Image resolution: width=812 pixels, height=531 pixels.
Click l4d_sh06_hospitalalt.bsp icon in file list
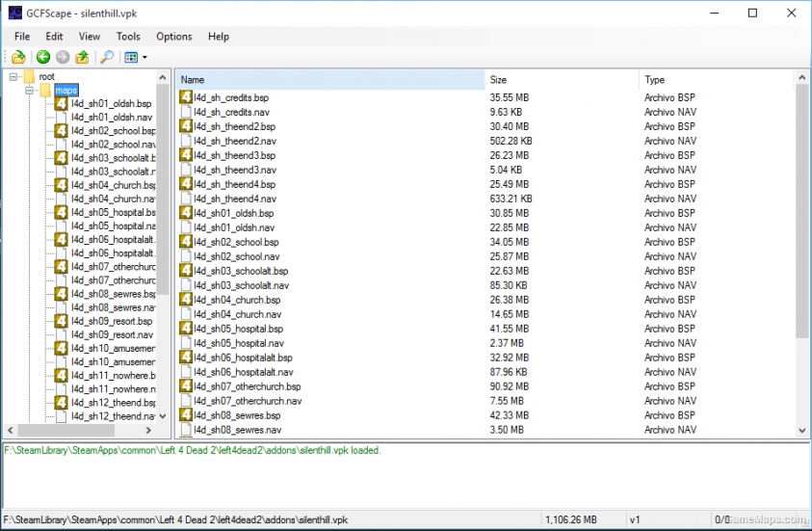tap(186, 358)
